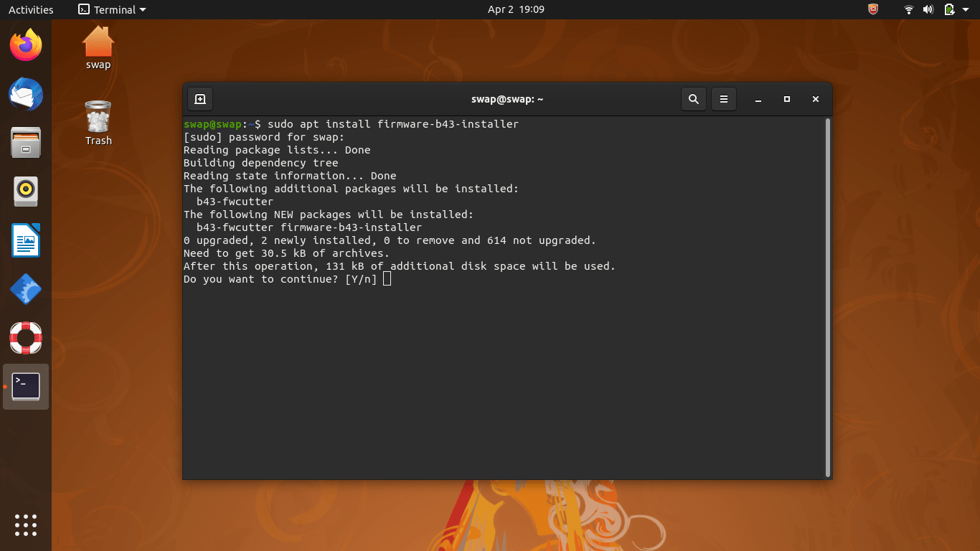Screen dimensions: 980x551
Task: Open clock and calendar Apr 2 19:09
Action: [x=516, y=9]
